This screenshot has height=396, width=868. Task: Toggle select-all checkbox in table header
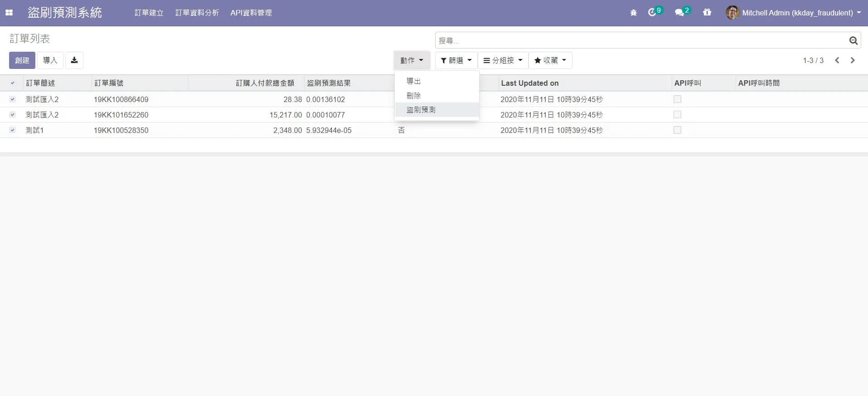[12, 83]
